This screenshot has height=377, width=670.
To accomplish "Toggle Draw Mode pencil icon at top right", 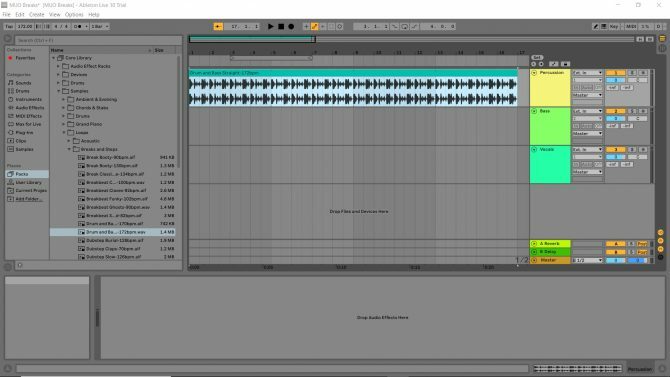I will point(595,27).
